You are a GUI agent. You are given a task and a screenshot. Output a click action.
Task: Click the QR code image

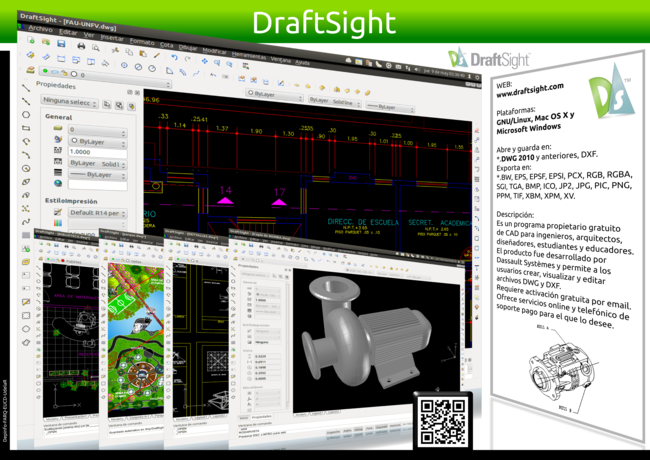[443, 421]
